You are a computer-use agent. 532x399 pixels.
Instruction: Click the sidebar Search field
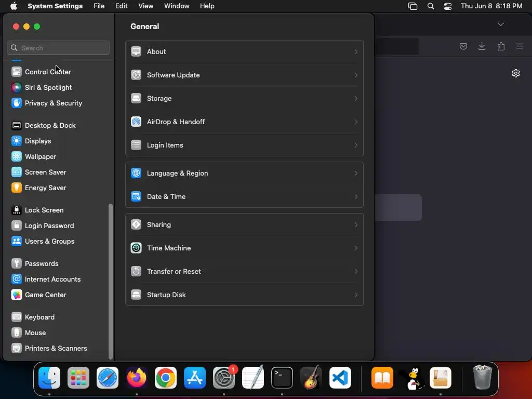click(58, 48)
